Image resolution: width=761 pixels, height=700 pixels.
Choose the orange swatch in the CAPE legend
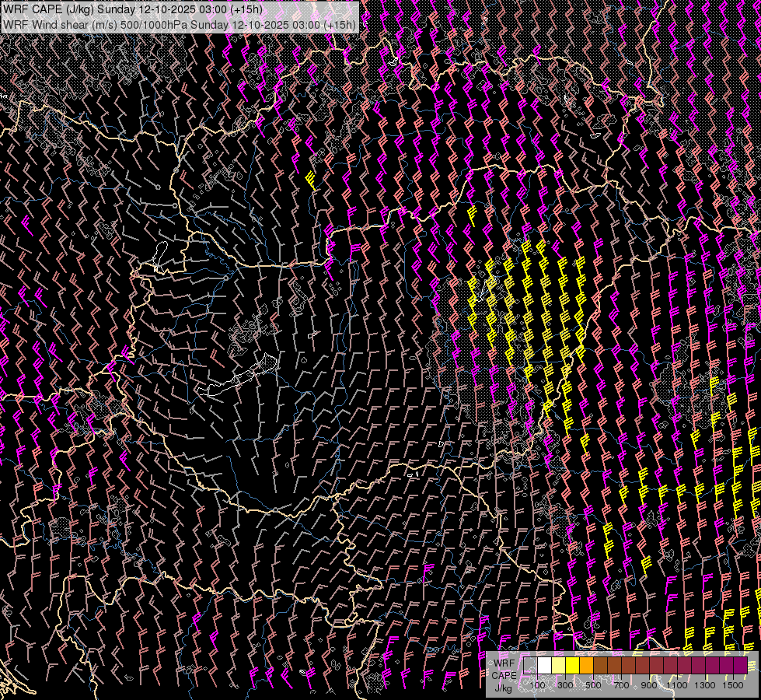[586, 665]
